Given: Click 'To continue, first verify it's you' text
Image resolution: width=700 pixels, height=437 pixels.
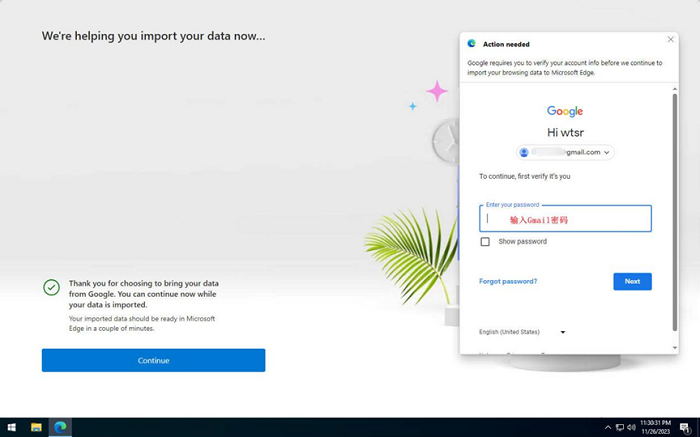Looking at the screenshot, I should 525,176.
